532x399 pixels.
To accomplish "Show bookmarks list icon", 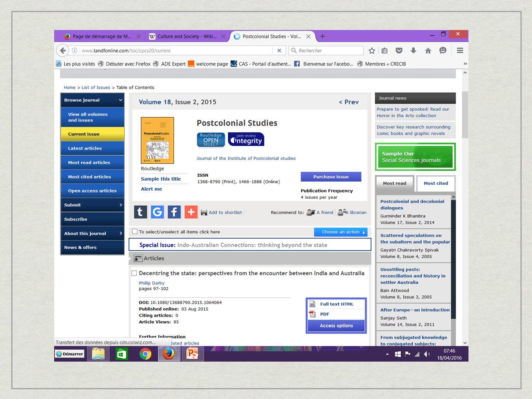I will coord(385,51).
